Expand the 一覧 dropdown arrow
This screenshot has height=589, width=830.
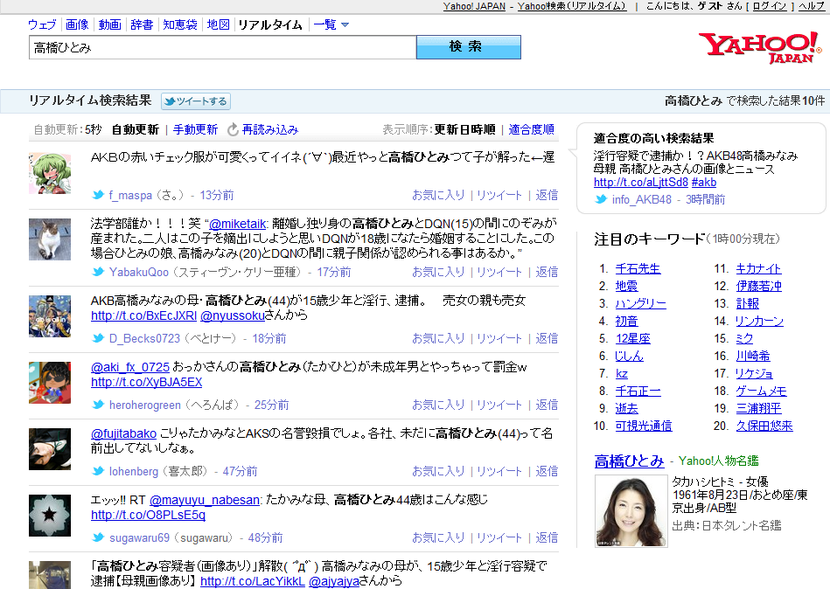(x=345, y=25)
